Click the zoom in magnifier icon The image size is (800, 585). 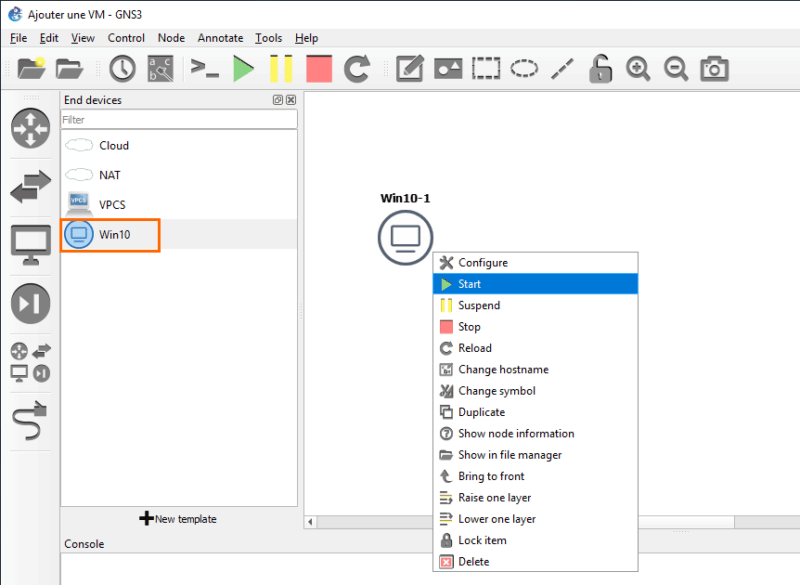coord(638,69)
